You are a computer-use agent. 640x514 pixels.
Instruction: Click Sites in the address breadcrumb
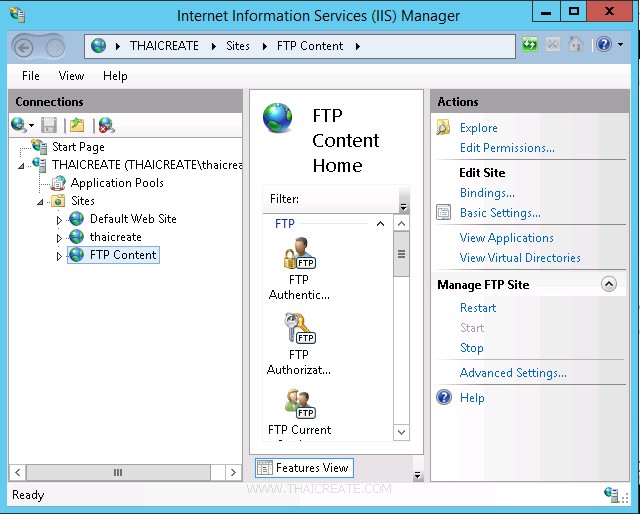(238, 46)
